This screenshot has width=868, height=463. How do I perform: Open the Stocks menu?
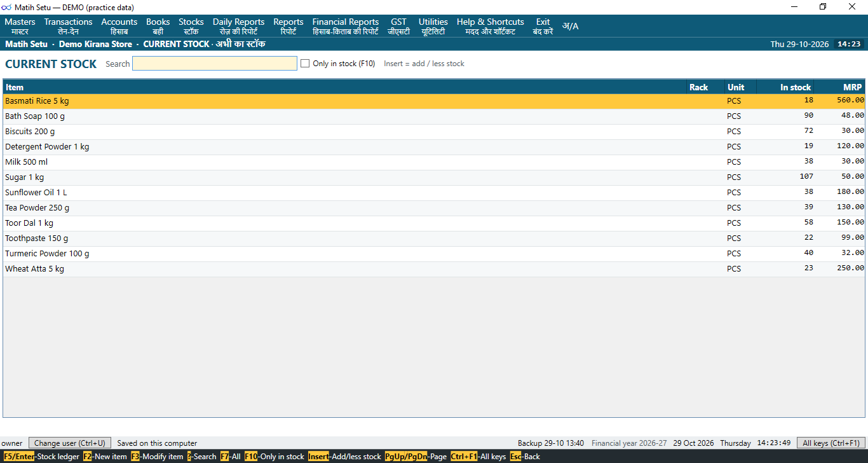click(191, 26)
